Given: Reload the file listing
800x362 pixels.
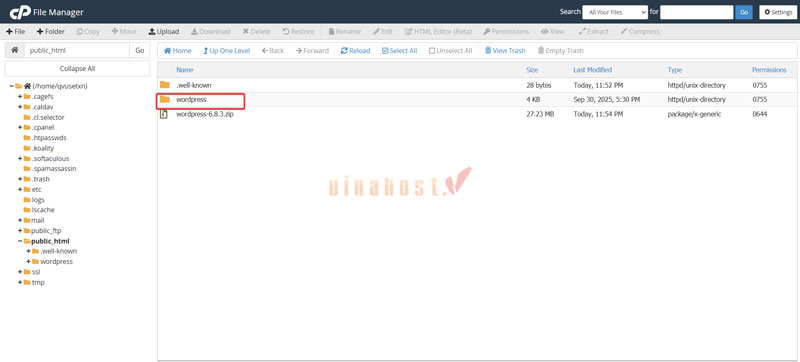Looking at the screenshot, I should pos(355,50).
